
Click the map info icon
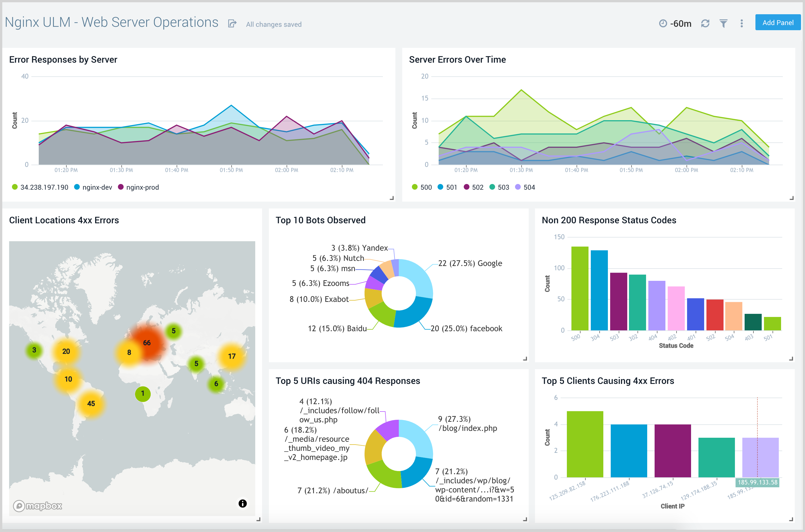point(242,503)
